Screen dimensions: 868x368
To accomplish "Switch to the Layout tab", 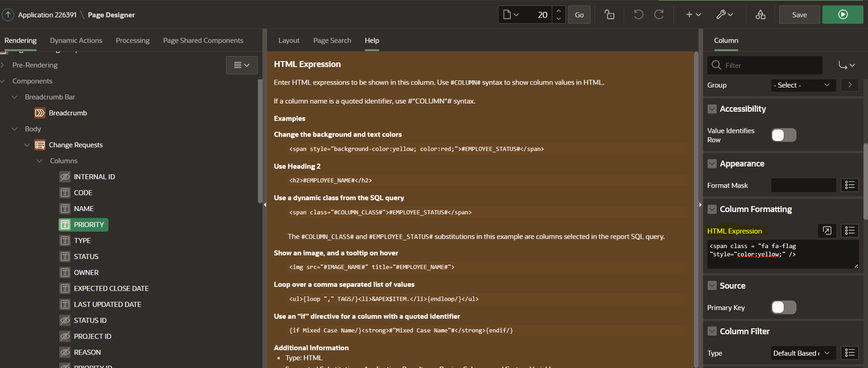I will [289, 41].
